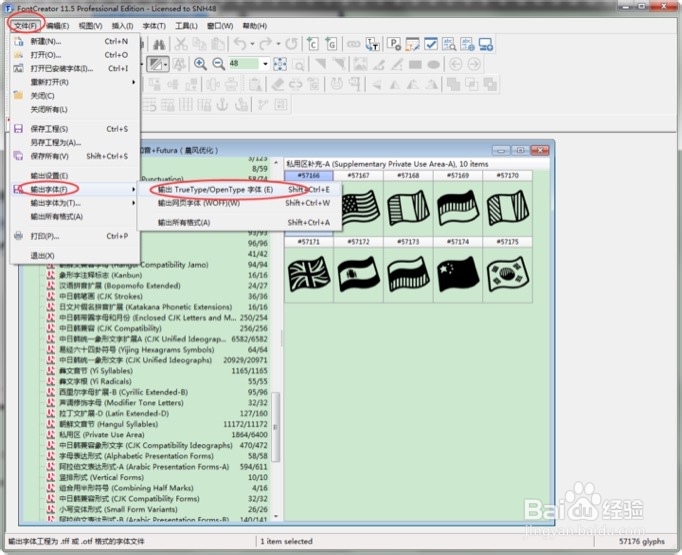Image resolution: width=682 pixels, height=555 pixels.
Task: Open the 工具(L) menu
Action: point(186,26)
